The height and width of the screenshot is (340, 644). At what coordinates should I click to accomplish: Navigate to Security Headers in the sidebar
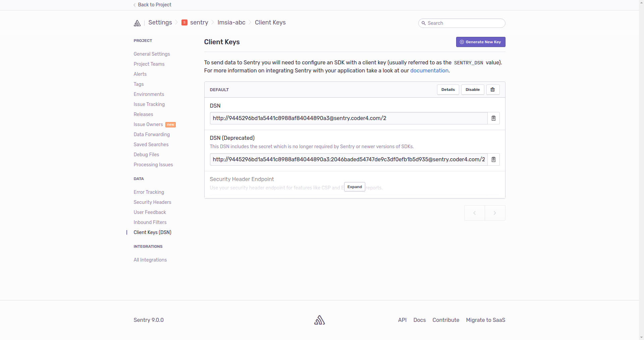pos(152,202)
